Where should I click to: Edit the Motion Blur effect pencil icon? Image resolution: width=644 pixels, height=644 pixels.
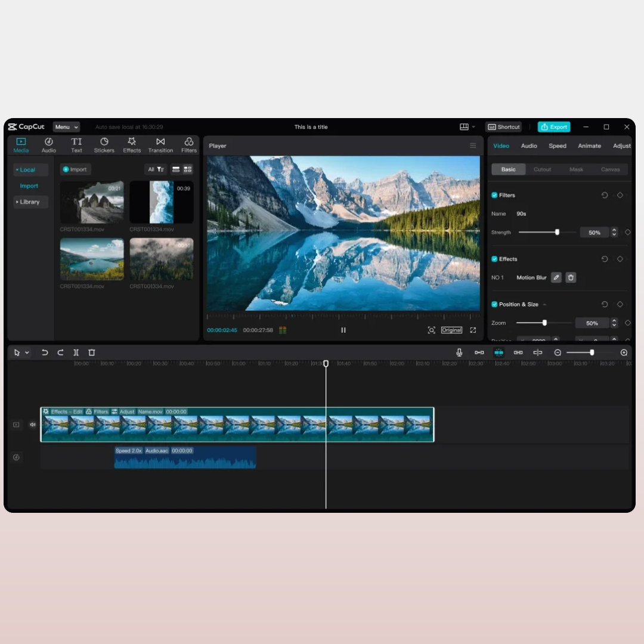tap(556, 277)
